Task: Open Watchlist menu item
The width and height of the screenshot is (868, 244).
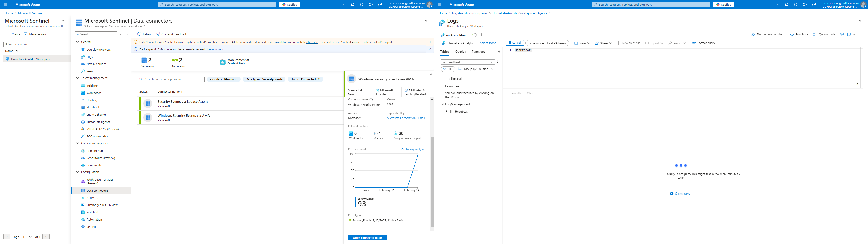Action: (x=92, y=212)
